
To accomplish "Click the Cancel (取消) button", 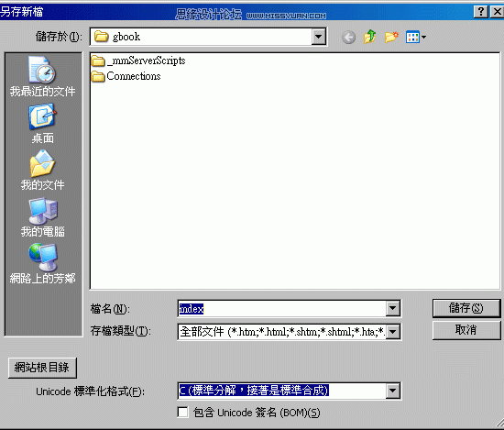I will click(x=466, y=330).
